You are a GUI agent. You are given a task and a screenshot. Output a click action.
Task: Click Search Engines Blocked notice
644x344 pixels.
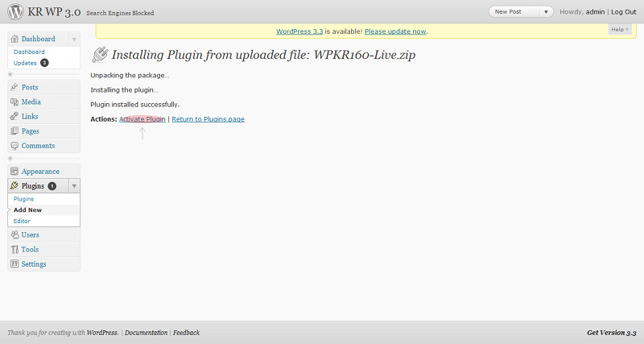120,13
